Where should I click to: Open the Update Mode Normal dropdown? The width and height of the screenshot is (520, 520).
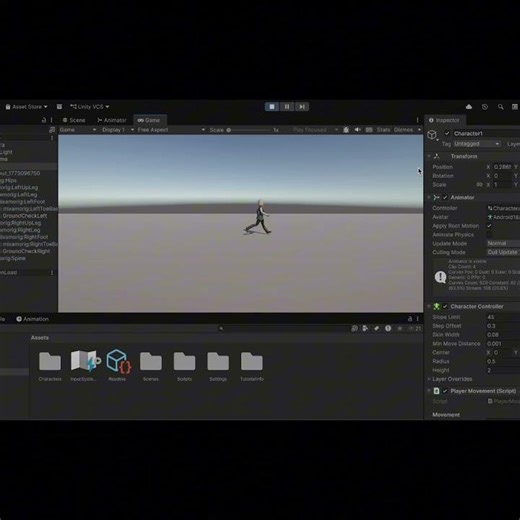(x=503, y=243)
